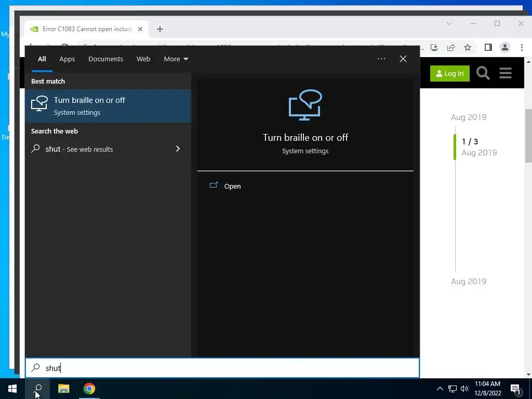This screenshot has width=532, height=399.
Task: Open volume control tray icon
Action: 464,389
